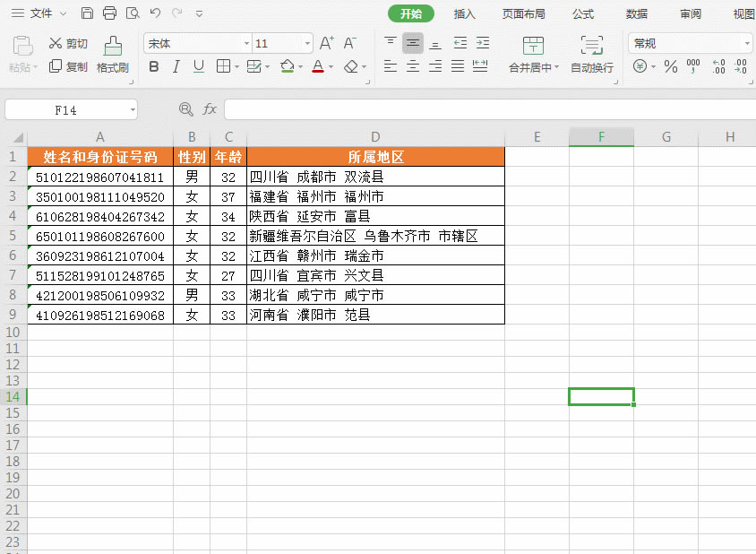Select the Format Painter (格式刷) tool

coord(113,55)
